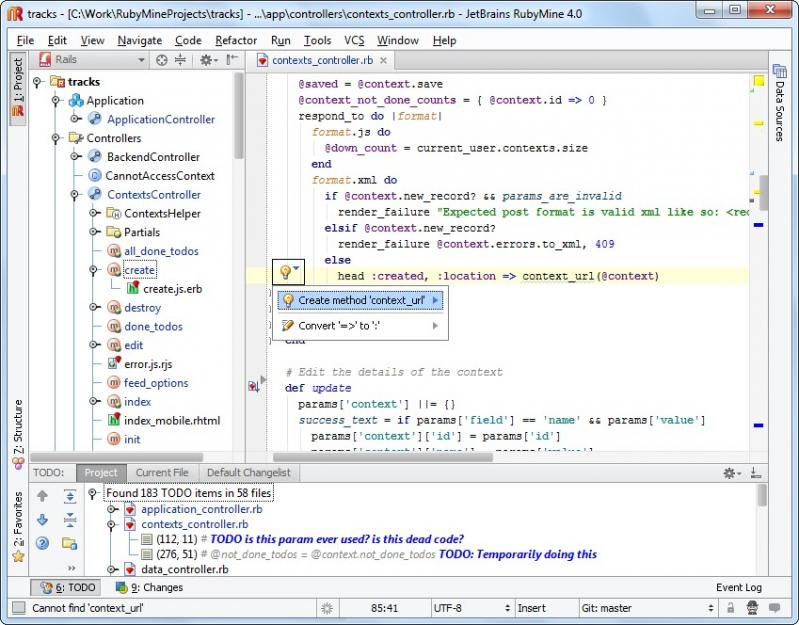The height and width of the screenshot is (625, 799).
Task: Open TODO panel settings gear
Action: (732, 473)
